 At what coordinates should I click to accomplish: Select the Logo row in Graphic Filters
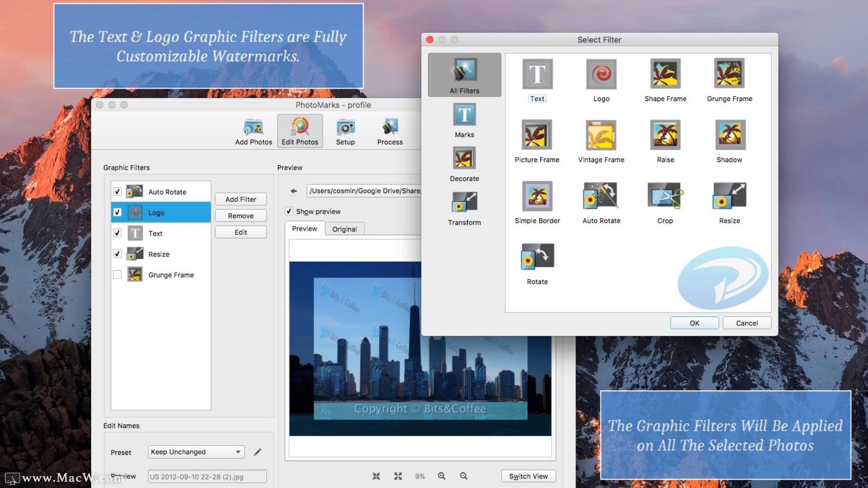[x=161, y=212]
